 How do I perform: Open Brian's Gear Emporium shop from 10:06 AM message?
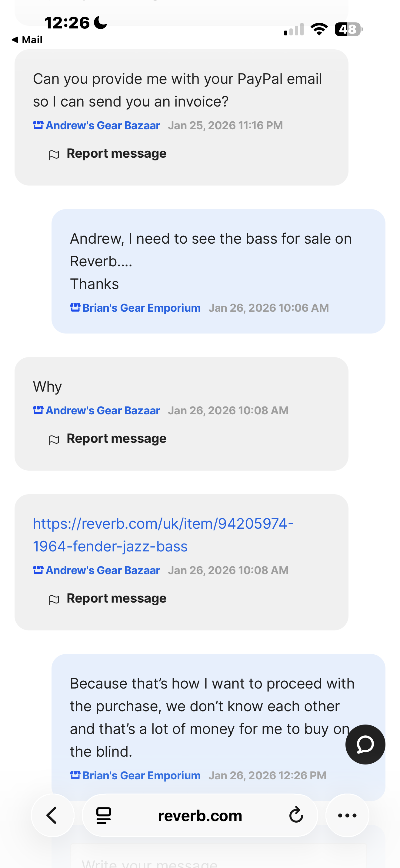point(141,308)
